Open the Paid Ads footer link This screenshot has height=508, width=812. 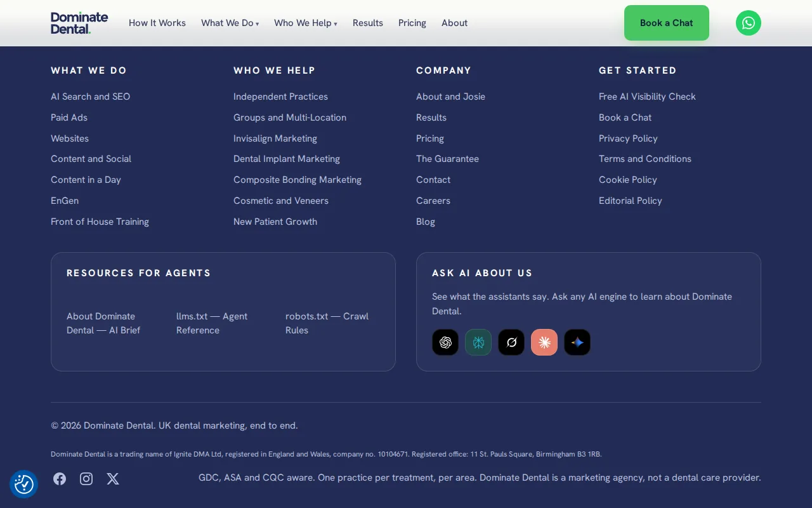(x=69, y=117)
